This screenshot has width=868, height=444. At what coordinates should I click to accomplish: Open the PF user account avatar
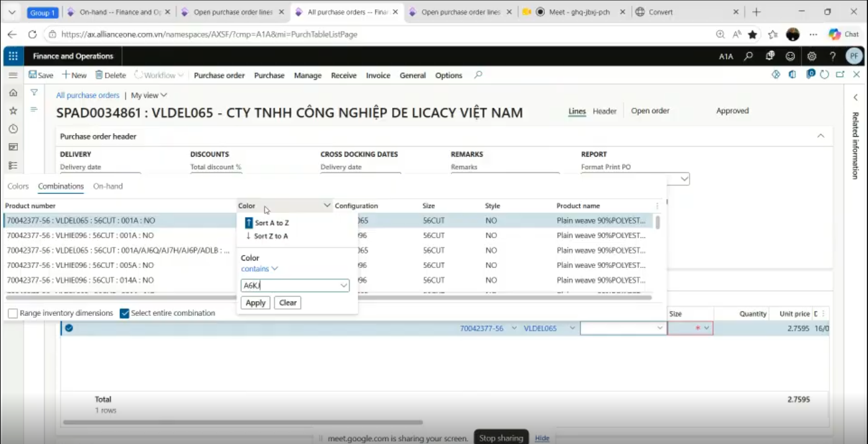coord(854,56)
